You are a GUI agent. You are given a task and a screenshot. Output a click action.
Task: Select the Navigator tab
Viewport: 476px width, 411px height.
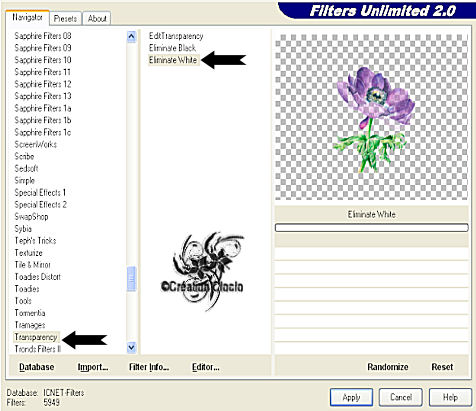pyautogui.click(x=27, y=17)
